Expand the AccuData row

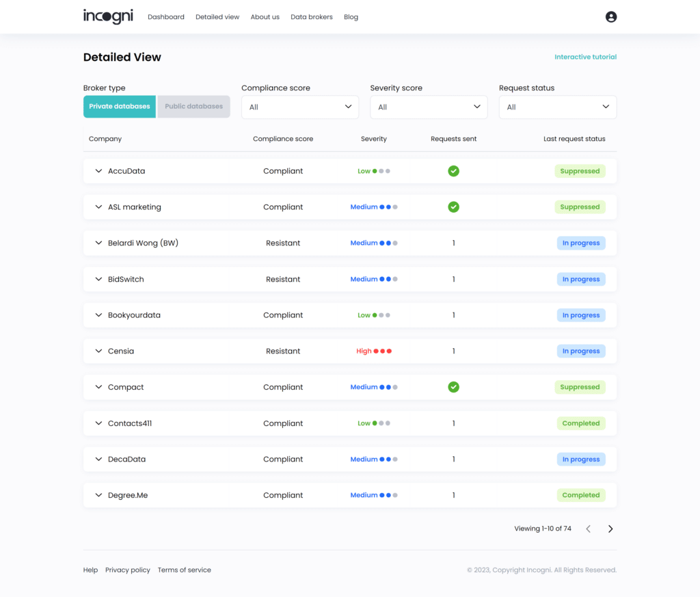[x=98, y=171]
